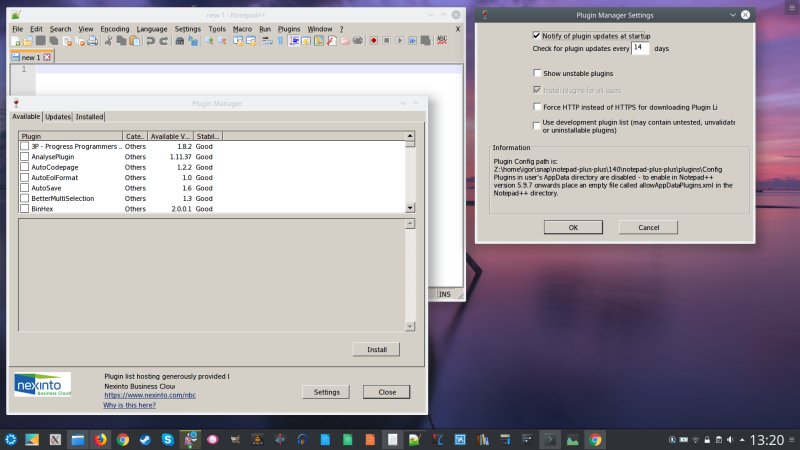Image resolution: width=800 pixels, height=450 pixels.
Task: Check Use development plugin list
Action: pyautogui.click(x=537, y=126)
